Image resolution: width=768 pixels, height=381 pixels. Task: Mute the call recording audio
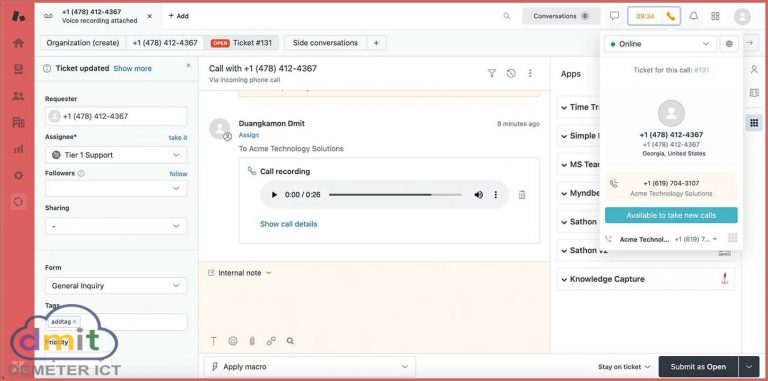[479, 195]
